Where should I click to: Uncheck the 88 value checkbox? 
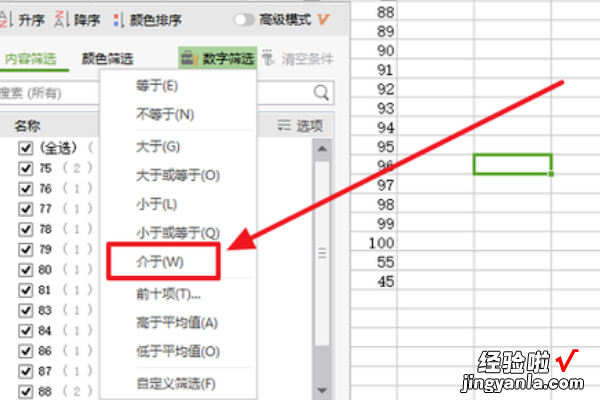coord(26,391)
